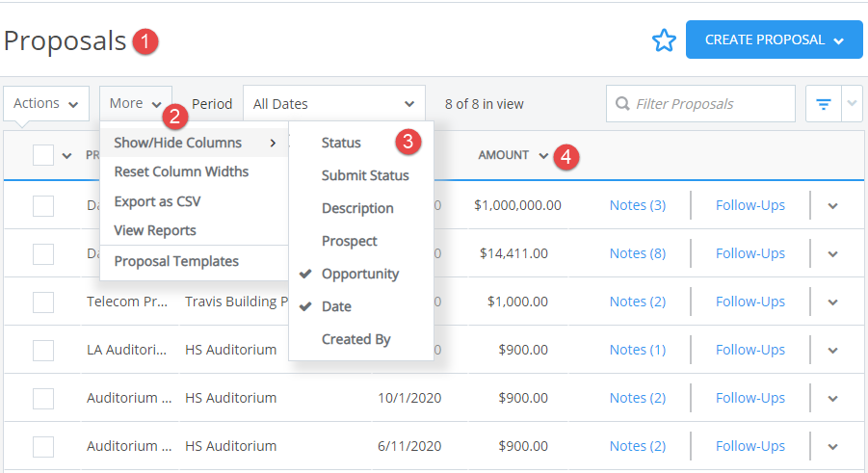Expand the All Dates period dropdown
Screen dimensions: 868x473
tap(333, 104)
